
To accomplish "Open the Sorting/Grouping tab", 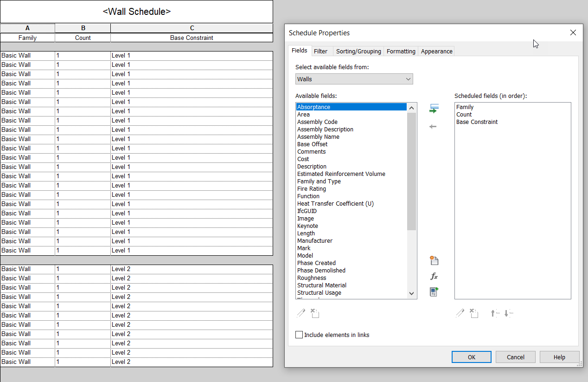I will pos(358,51).
